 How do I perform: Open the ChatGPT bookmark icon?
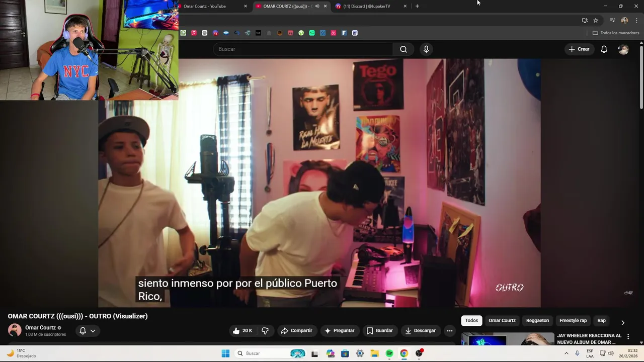coord(204,33)
